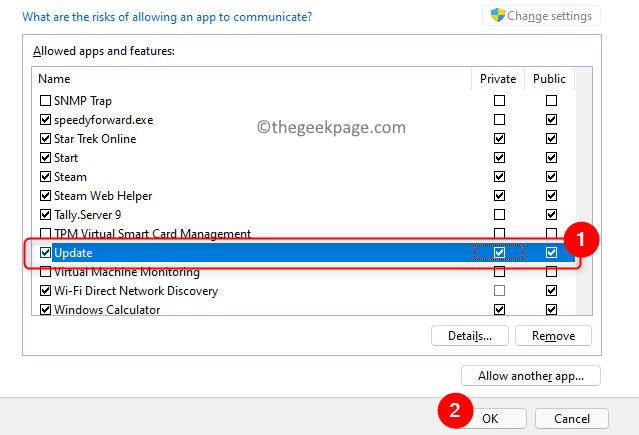Uncheck speedyforward.exe app checkbox

(x=45, y=120)
